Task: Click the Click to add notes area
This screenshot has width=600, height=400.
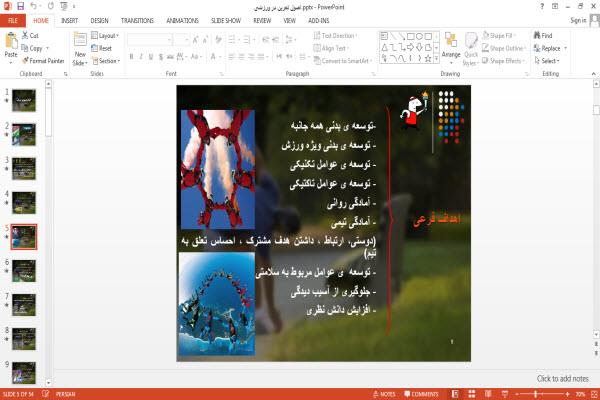Action: [562, 379]
